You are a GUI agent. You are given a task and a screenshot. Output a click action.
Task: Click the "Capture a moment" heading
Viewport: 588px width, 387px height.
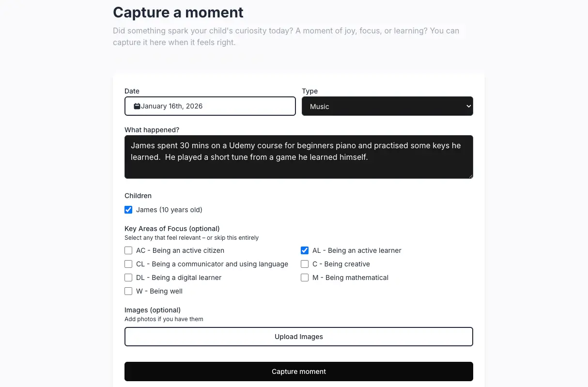pyautogui.click(x=178, y=12)
